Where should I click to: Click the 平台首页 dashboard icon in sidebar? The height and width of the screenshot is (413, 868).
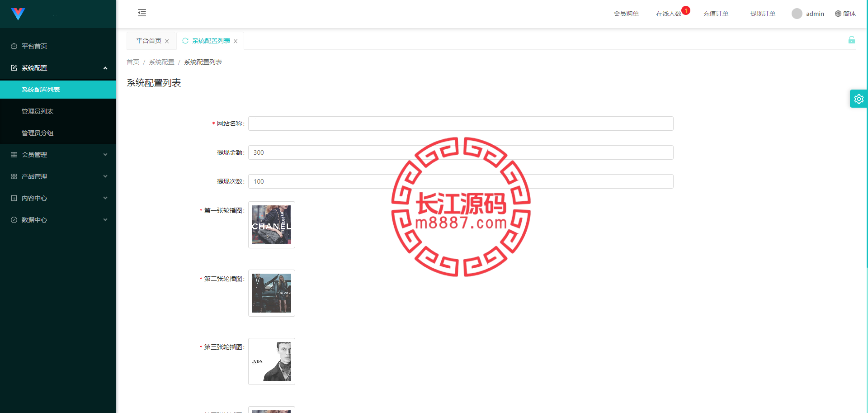click(x=14, y=46)
